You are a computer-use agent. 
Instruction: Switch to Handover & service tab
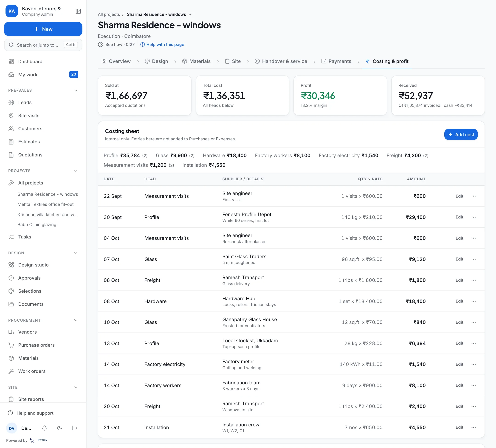tap(281, 61)
